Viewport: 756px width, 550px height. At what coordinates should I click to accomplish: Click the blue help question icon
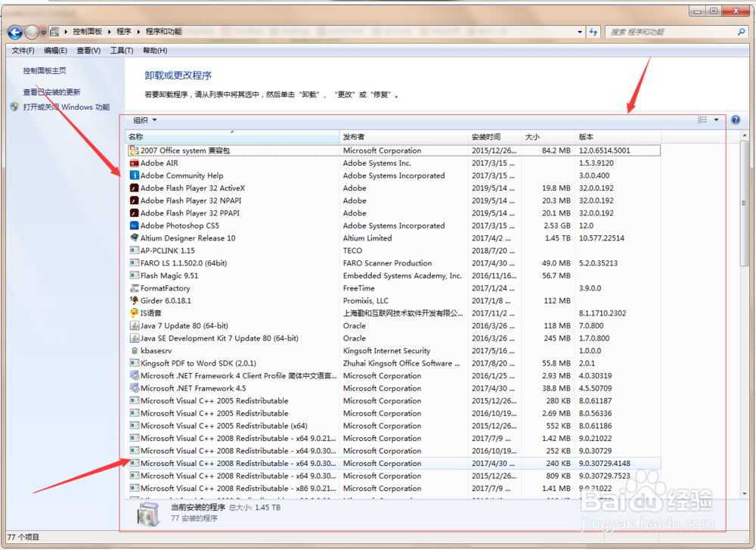(736, 120)
